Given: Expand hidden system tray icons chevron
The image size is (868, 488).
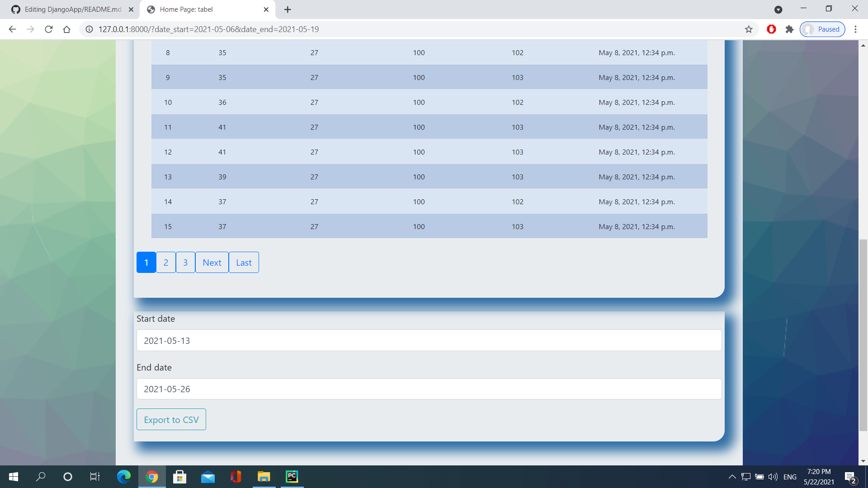Looking at the screenshot, I should point(732,477).
